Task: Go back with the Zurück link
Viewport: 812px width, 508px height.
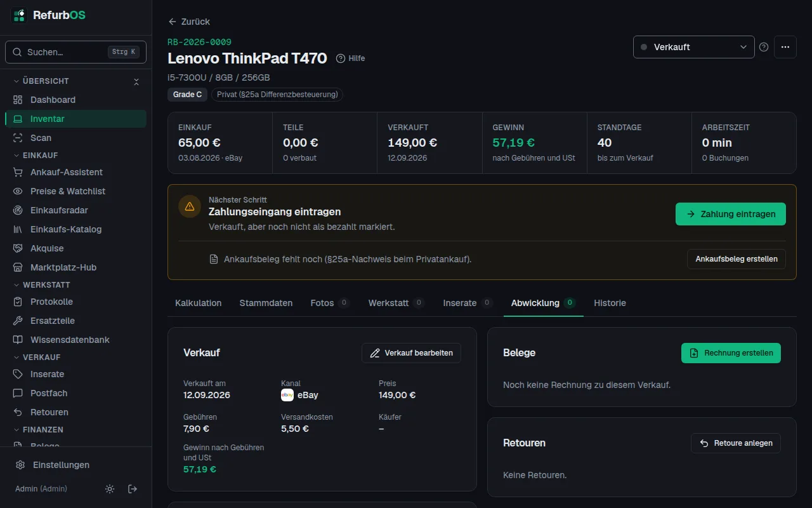Action: pos(189,22)
